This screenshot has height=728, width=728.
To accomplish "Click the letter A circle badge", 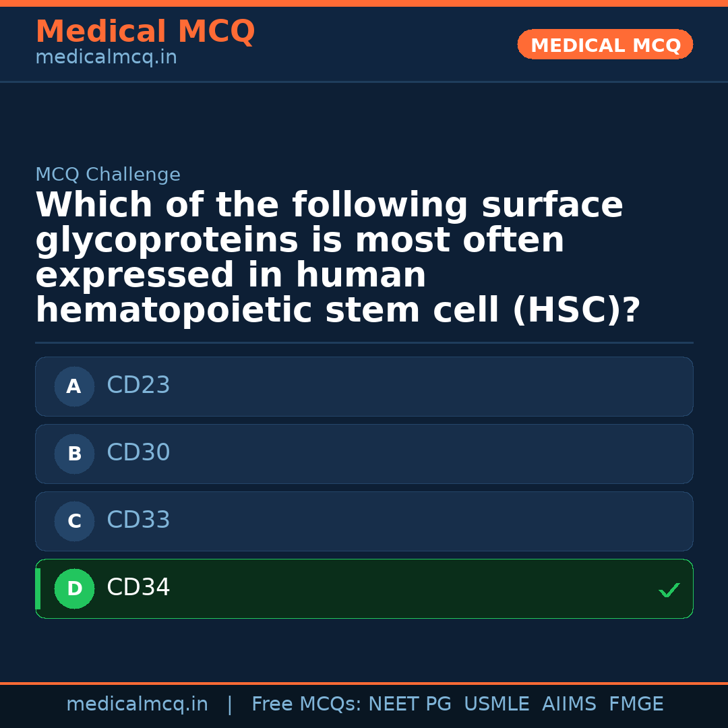I will pos(74,387).
